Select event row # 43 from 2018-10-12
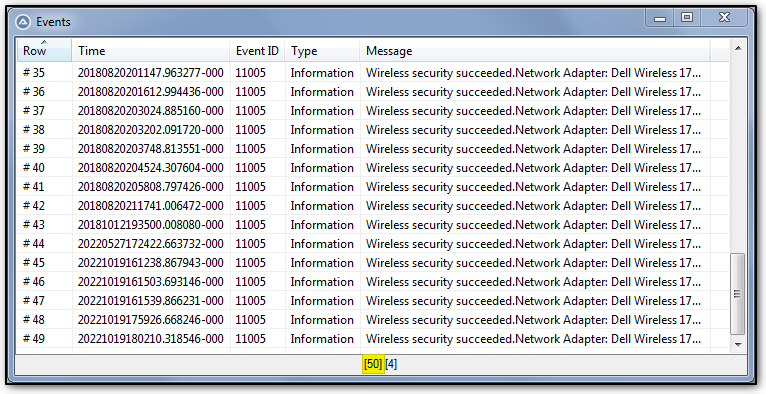 [x=373, y=225]
